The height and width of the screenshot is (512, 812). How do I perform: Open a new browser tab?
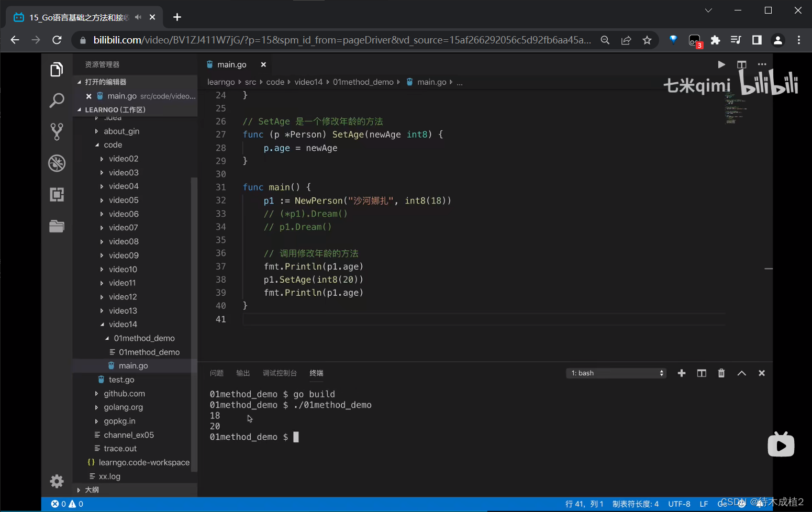coord(177,17)
